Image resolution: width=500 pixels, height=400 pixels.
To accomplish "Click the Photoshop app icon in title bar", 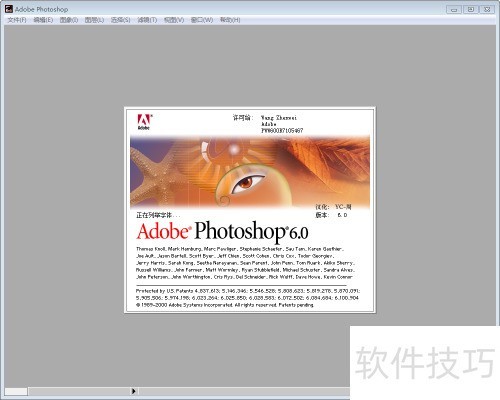I will point(9,9).
